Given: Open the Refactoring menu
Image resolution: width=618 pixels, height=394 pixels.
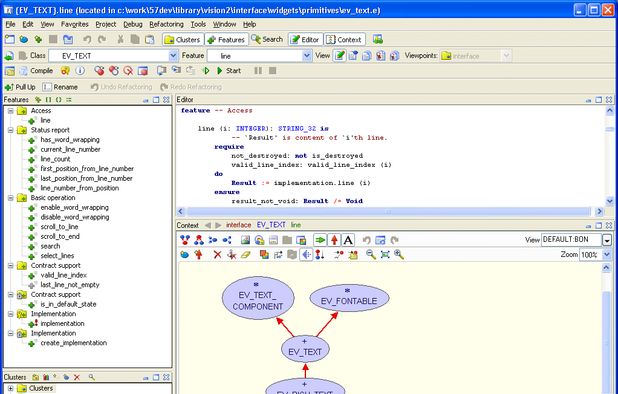Looking at the screenshot, I should point(166,24).
